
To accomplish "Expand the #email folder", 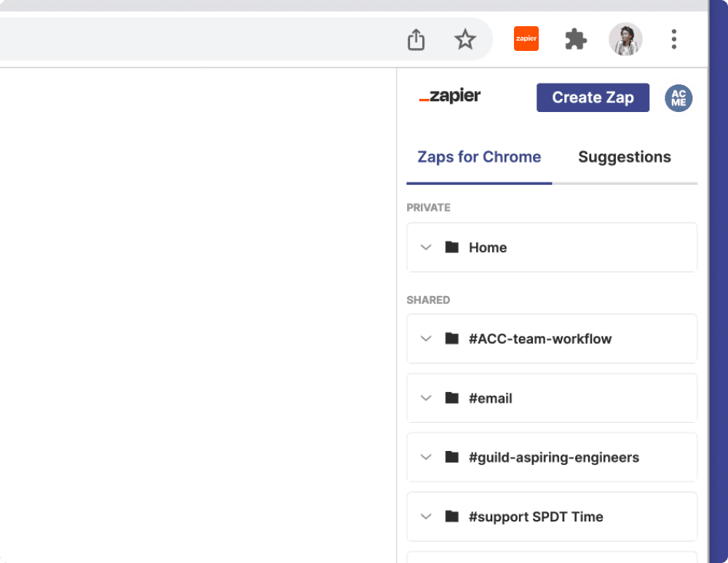I will [x=426, y=398].
